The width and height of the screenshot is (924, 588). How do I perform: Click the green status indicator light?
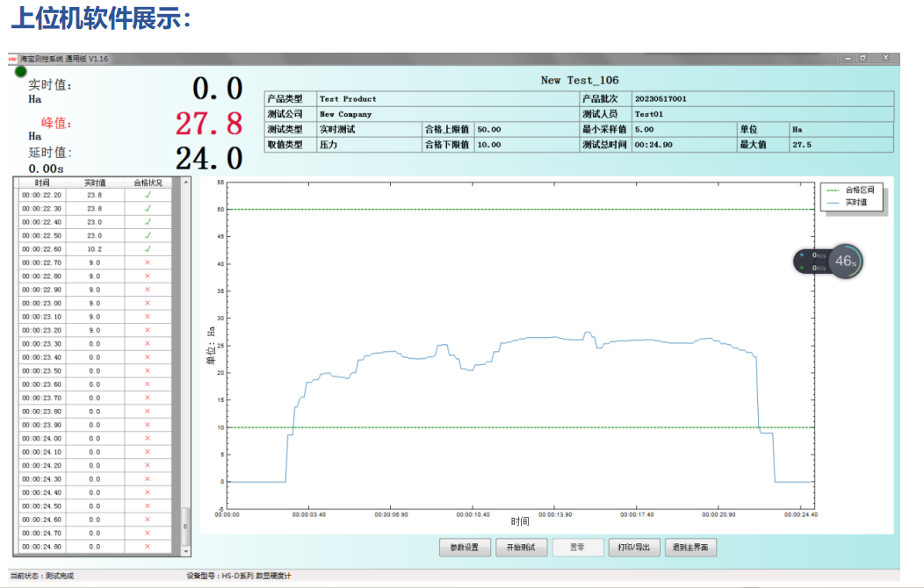pos(20,70)
